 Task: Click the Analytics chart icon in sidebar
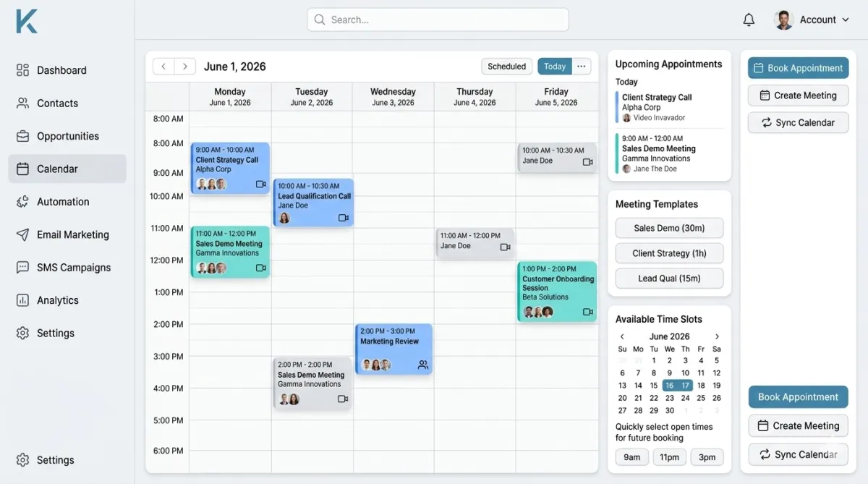(x=22, y=300)
